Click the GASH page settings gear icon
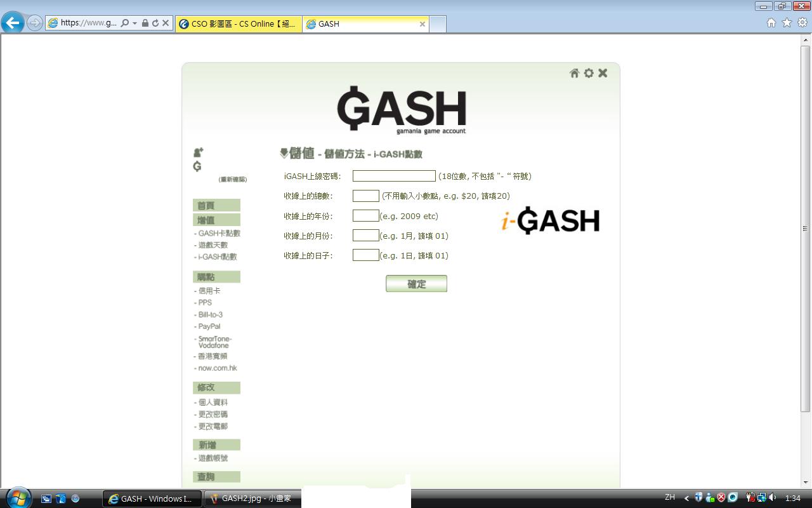 [589, 73]
